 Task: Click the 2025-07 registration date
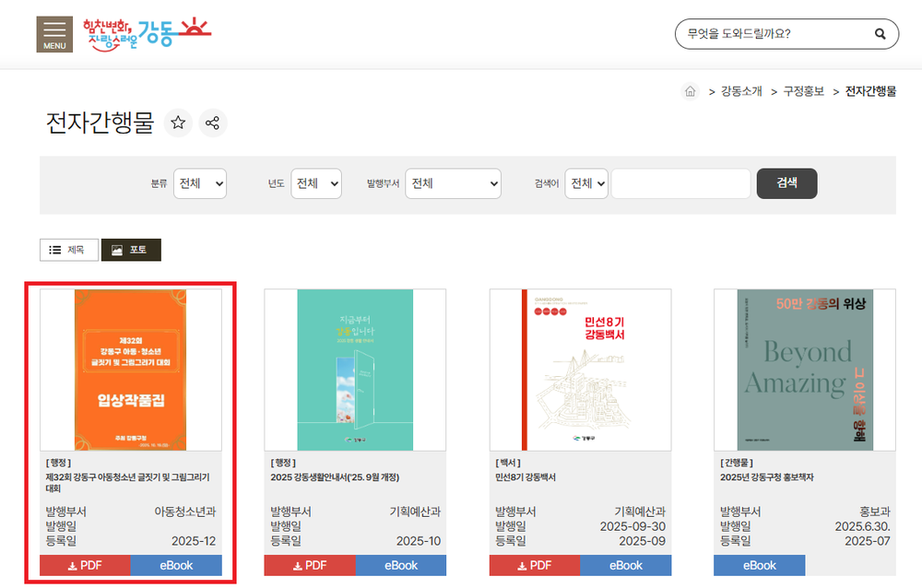coord(868,541)
